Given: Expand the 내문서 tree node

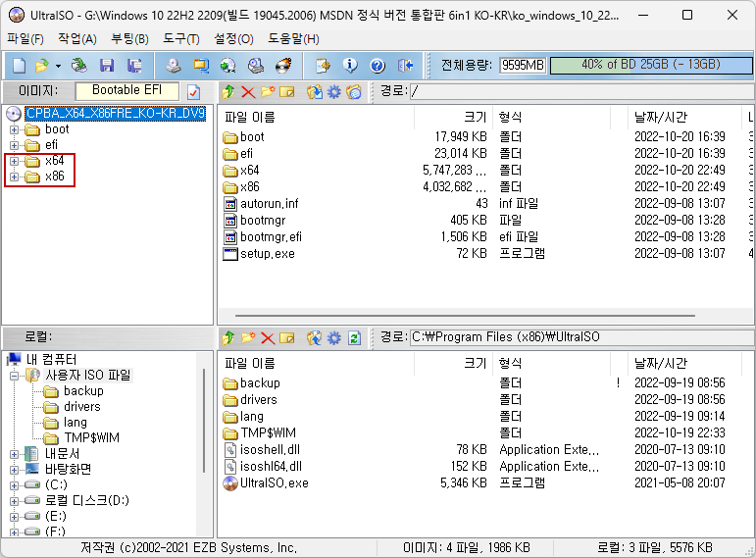Looking at the screenshot, I should pyautogui.click(x=14, y=454).
